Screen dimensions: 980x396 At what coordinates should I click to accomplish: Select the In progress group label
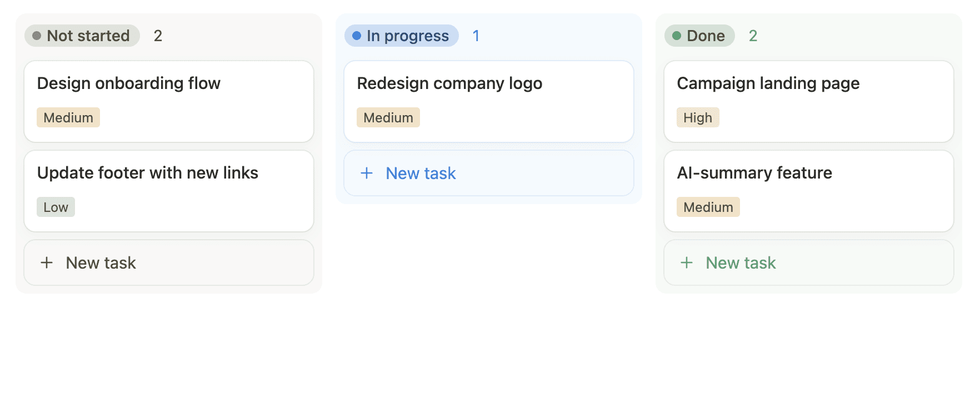pos(408,36)
